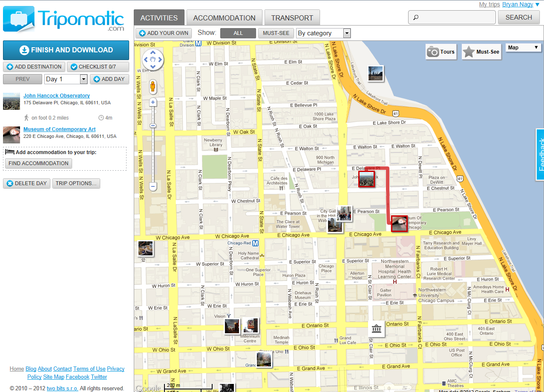Click the map zoom out minus button
Screen dimensions: 544x392
pos(153,186)
